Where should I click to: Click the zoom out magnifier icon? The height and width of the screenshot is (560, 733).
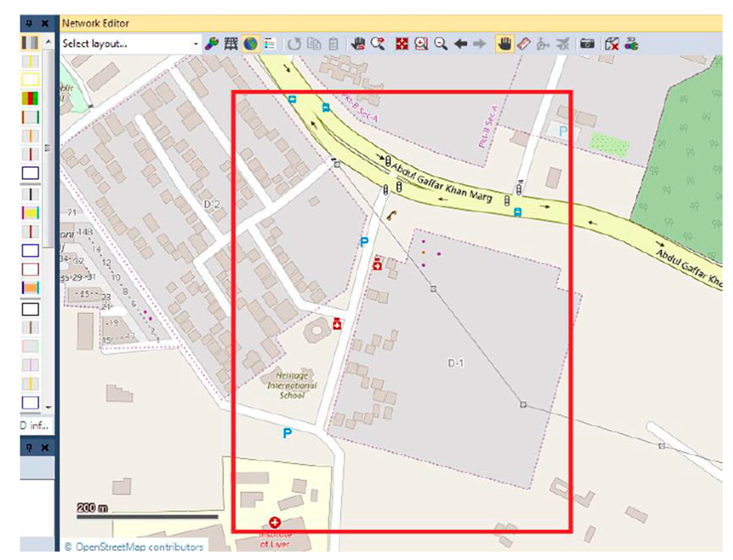click(x=440, y=44)
